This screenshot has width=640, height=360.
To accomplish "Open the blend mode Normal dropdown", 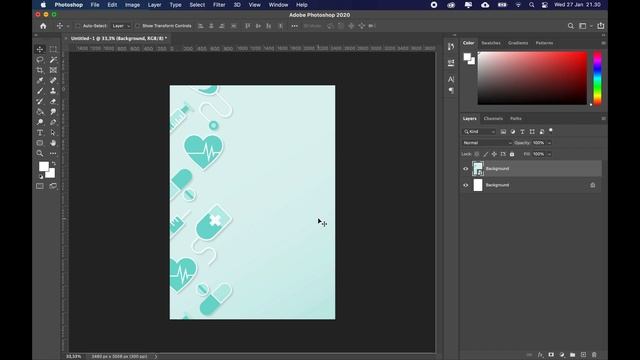I will click(x=487, y=143).
